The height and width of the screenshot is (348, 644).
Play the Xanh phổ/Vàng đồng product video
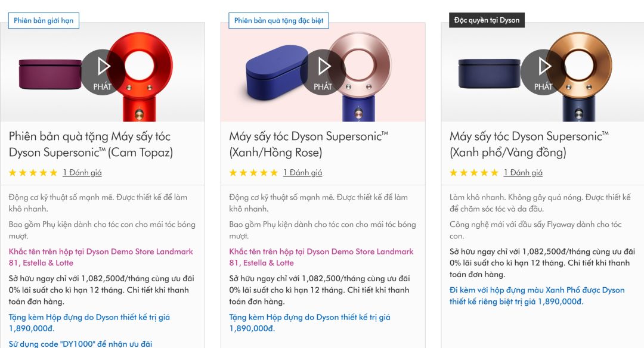tap(543, 72)
